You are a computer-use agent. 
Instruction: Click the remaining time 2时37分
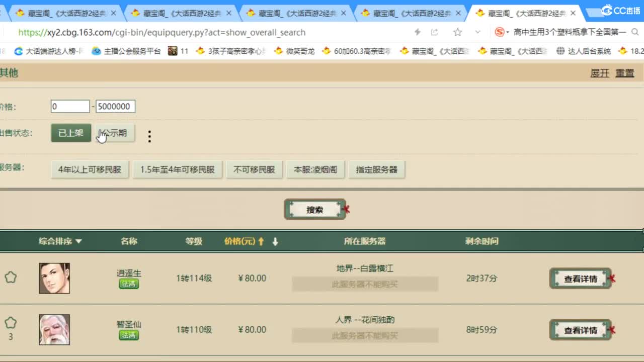(x=481, y=279)
